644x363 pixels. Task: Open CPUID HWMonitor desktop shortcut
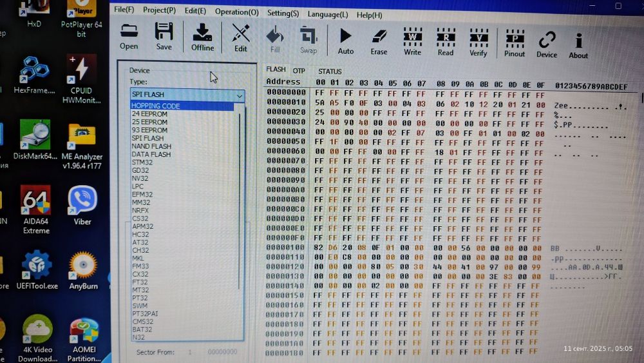click(x=81, y=79)
